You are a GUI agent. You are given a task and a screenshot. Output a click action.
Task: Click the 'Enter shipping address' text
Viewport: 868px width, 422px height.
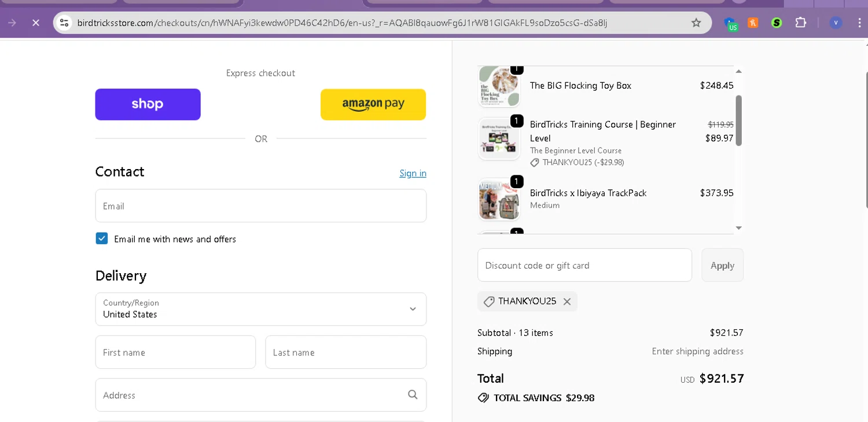coord(697,351)
